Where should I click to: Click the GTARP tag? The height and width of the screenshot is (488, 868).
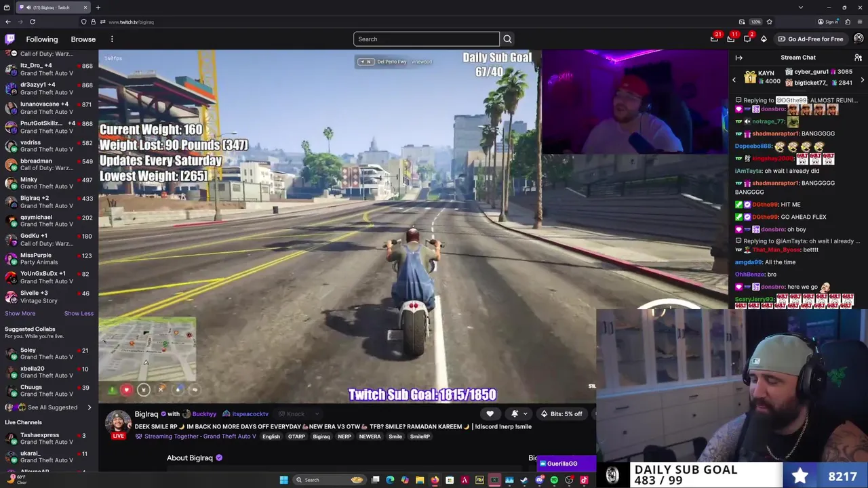click(296, 436)
